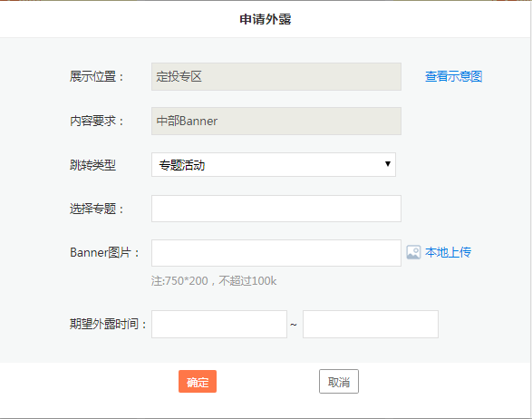
Task: Click the 本地上传 link
Action: (x=448, y=252)
